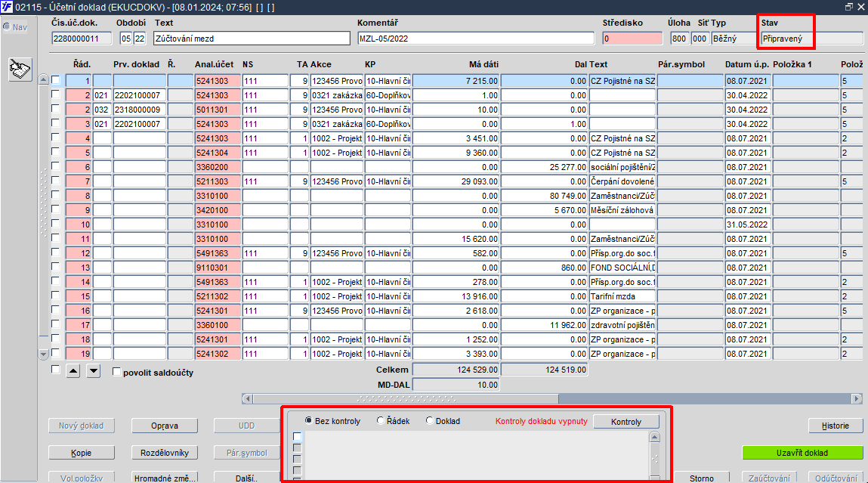The image size is (868, 483).
Task: Click the left arrow of horizontal scrollbar
Action: click(248, 399)
